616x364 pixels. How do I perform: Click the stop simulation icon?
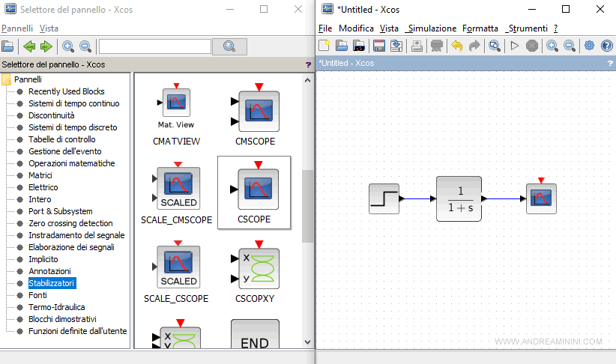tap(532, 46)
